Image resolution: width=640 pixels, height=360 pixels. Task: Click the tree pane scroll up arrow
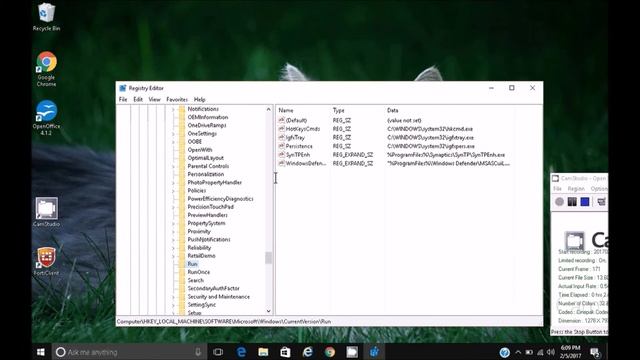(269, 109)
